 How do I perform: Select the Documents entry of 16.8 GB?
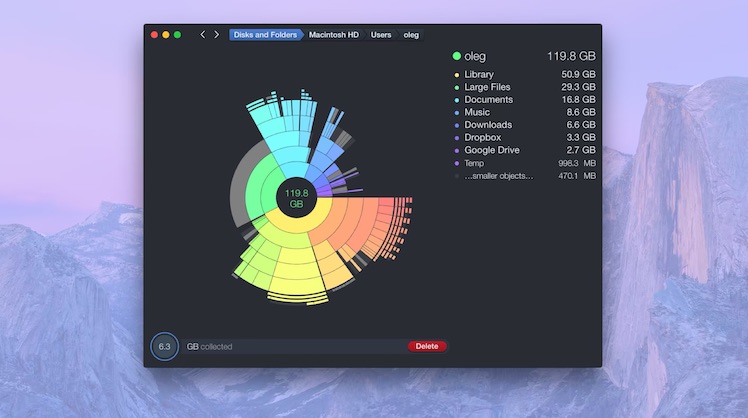coord(488,100)
